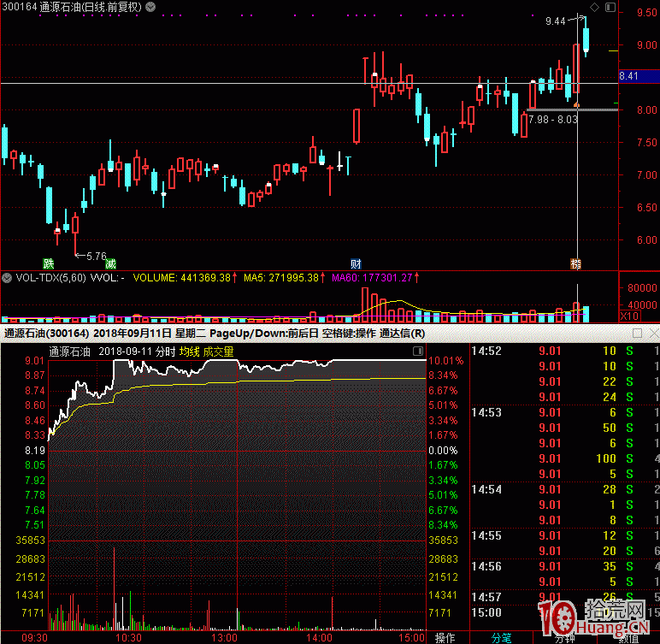Viewport: 660px width, 644px height.
Task: Switch to the 分笔 tab
Action: point(501,638)
